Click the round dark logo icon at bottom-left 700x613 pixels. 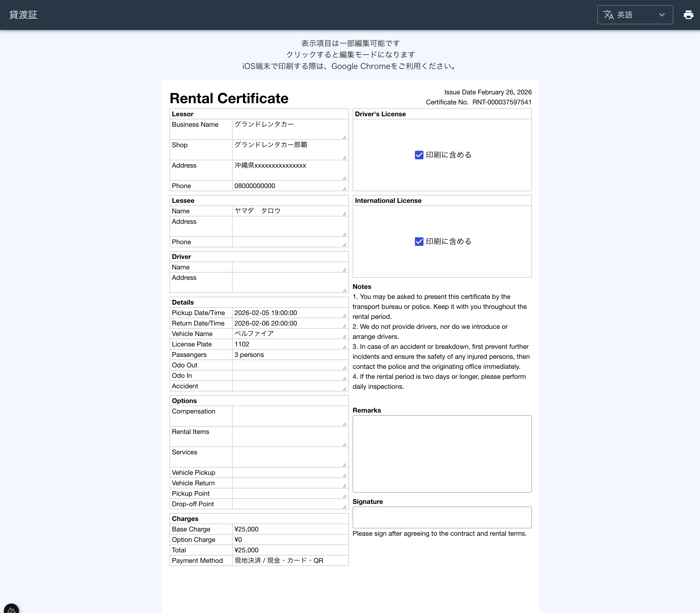[11, 609]
